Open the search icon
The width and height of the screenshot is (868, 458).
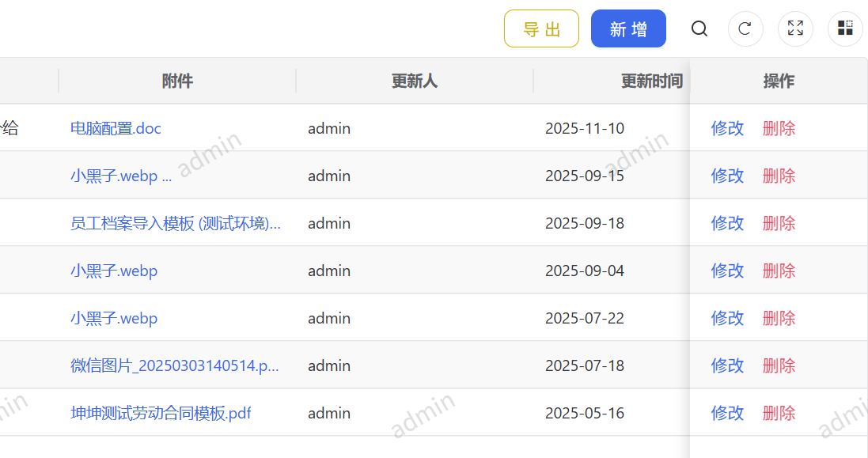pyautogui.click(x=699, y=28)
